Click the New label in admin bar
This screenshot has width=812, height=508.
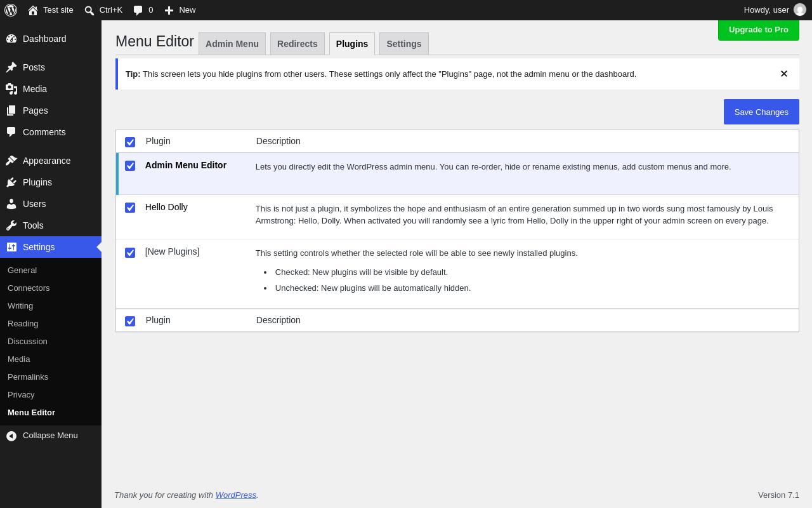coord(187,10)
